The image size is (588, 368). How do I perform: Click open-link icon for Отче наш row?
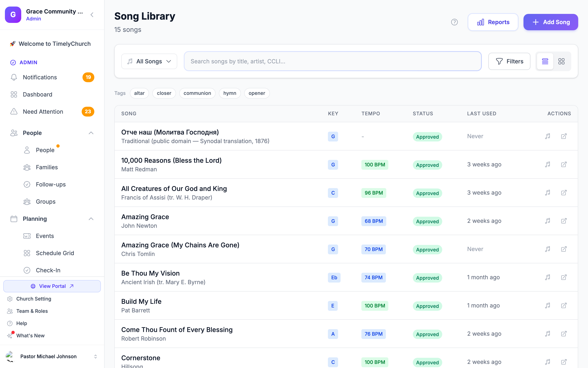click(564, 136)
